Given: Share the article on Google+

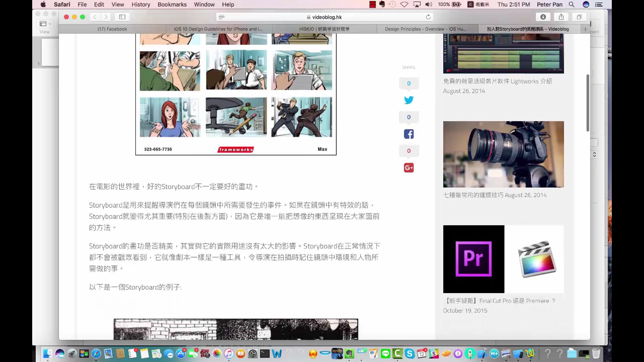Looking at the screenshot, I should (x=409, y=168).
